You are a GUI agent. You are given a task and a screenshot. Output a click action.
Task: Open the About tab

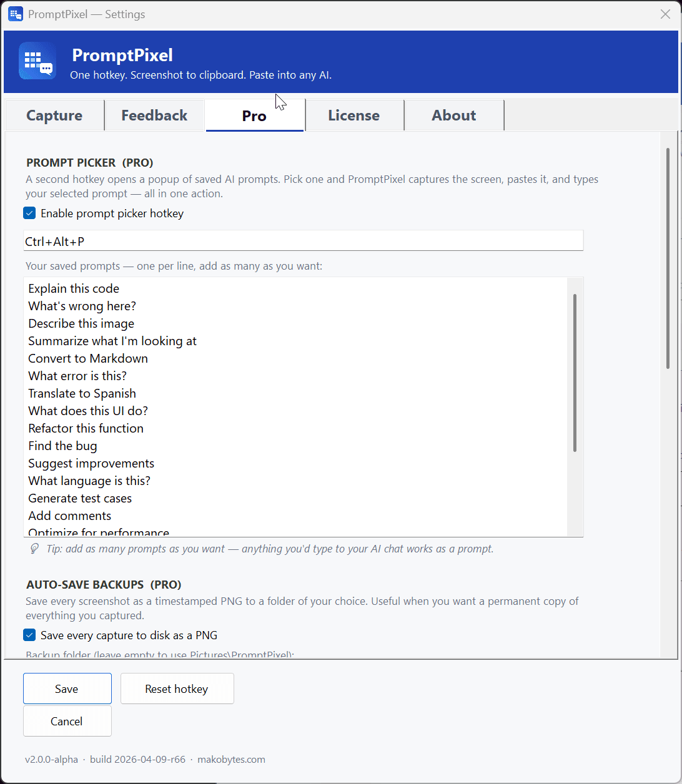[454, 115]
